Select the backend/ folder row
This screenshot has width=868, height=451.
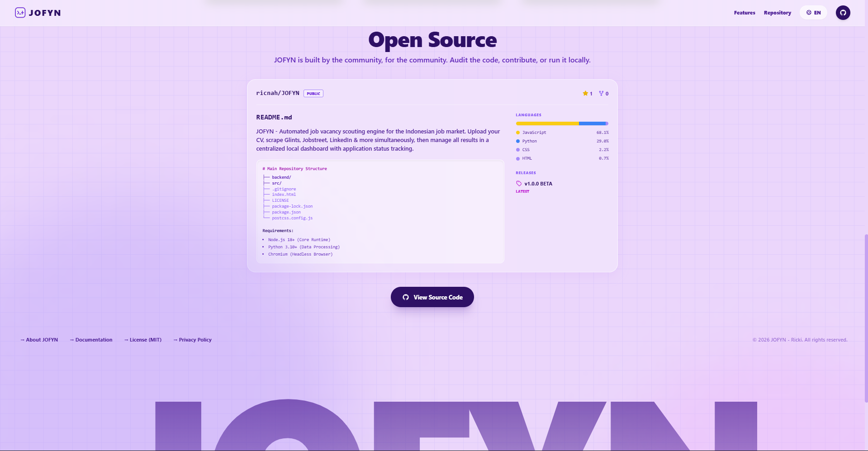277,177
